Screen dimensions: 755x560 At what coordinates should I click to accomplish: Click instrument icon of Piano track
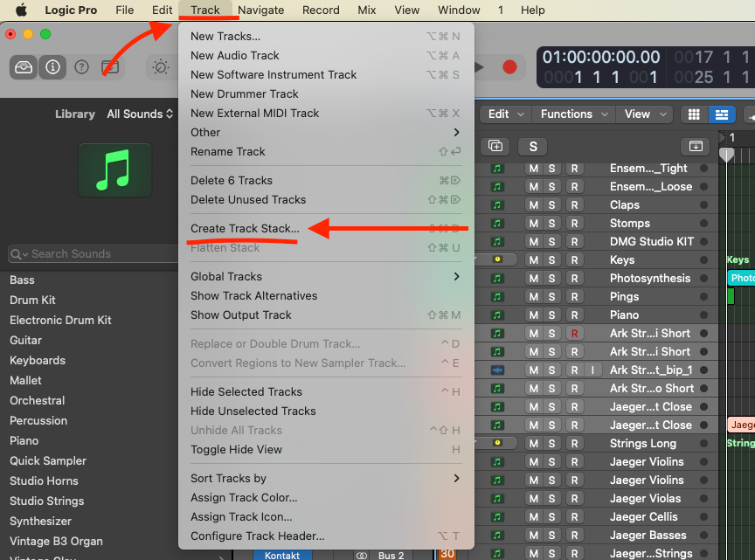(497, 315)
